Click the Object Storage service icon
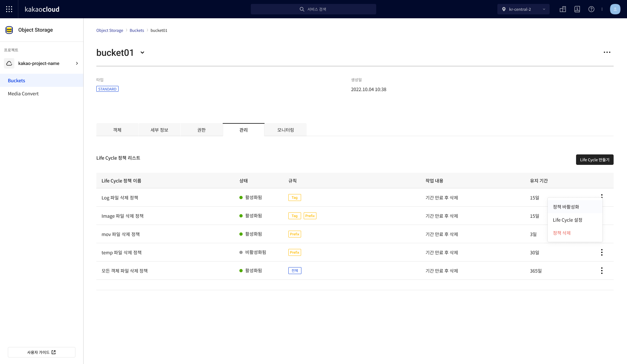 coord(9,30)
